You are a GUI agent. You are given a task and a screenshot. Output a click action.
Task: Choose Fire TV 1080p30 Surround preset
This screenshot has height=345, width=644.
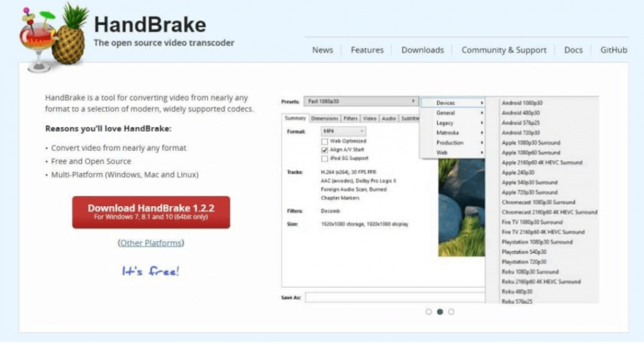coord(532,222)
